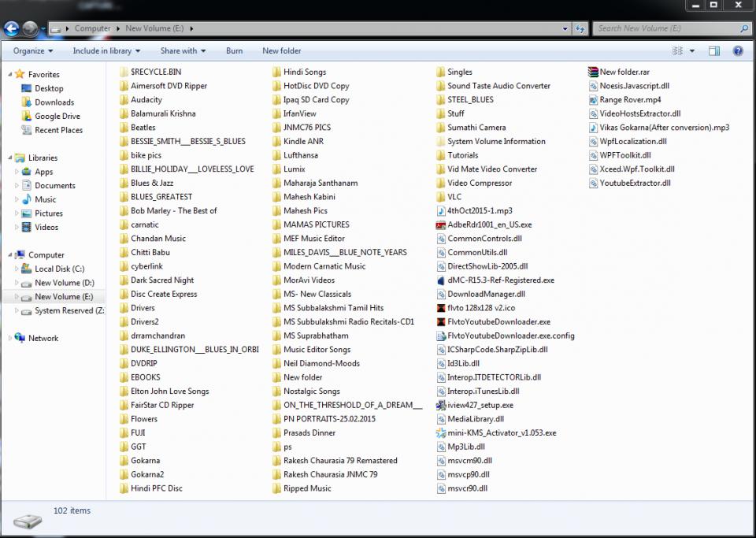Open the Organize dropdown menu
The height and width of the screenshot is (538, 756).
(x=33, y=50)
